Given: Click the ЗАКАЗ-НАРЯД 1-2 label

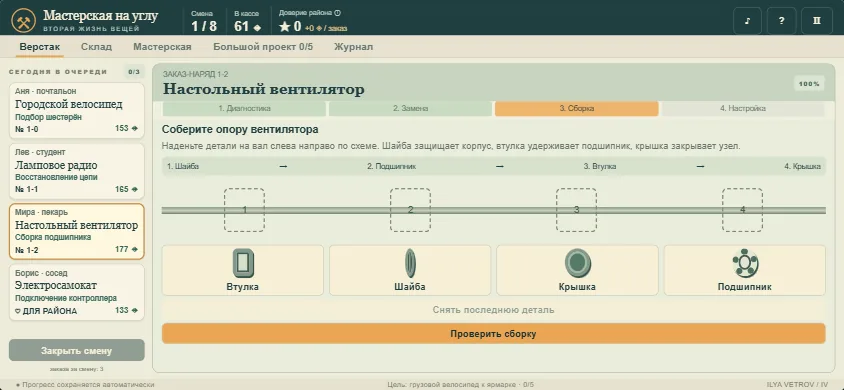Looking at the screenshot, I should pos(195,74).
